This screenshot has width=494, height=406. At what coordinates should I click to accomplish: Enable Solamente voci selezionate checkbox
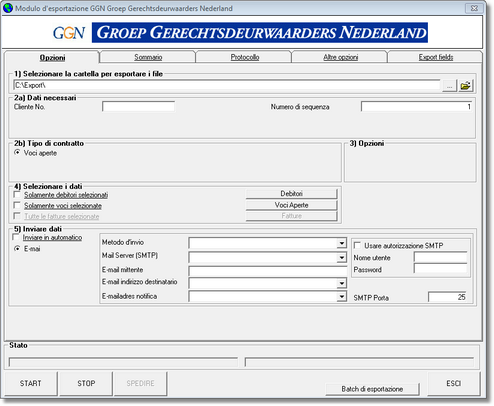point(17,205)
